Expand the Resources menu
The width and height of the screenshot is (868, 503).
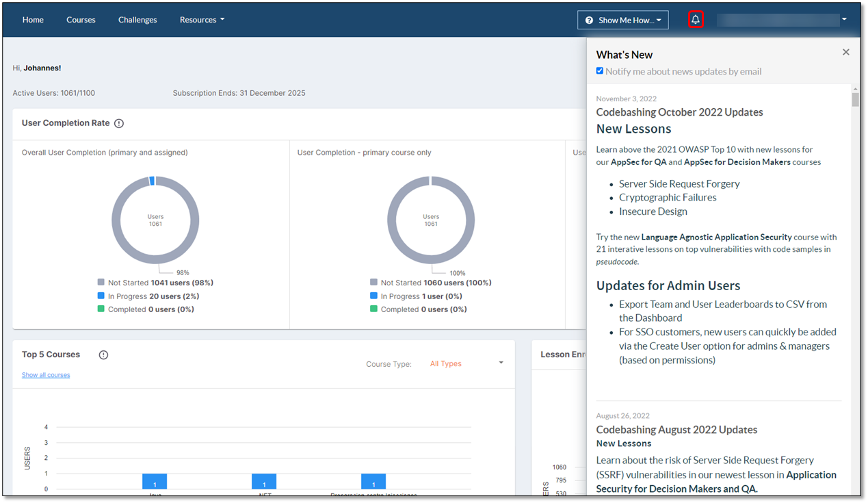coord(202,20)
